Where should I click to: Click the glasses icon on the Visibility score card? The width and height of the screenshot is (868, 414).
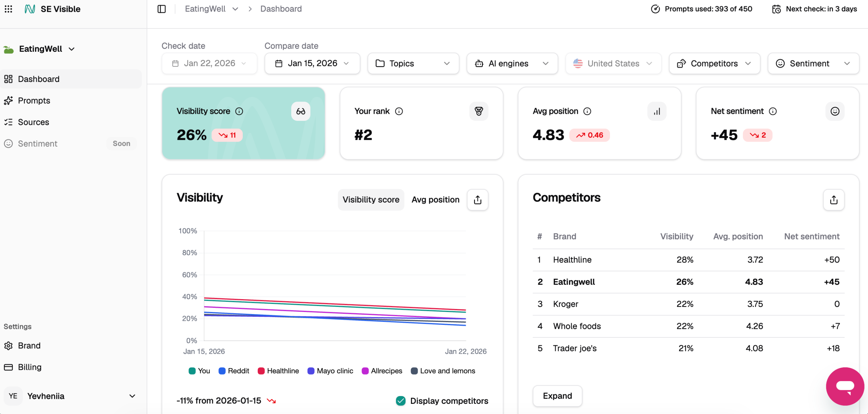(300, 111)
